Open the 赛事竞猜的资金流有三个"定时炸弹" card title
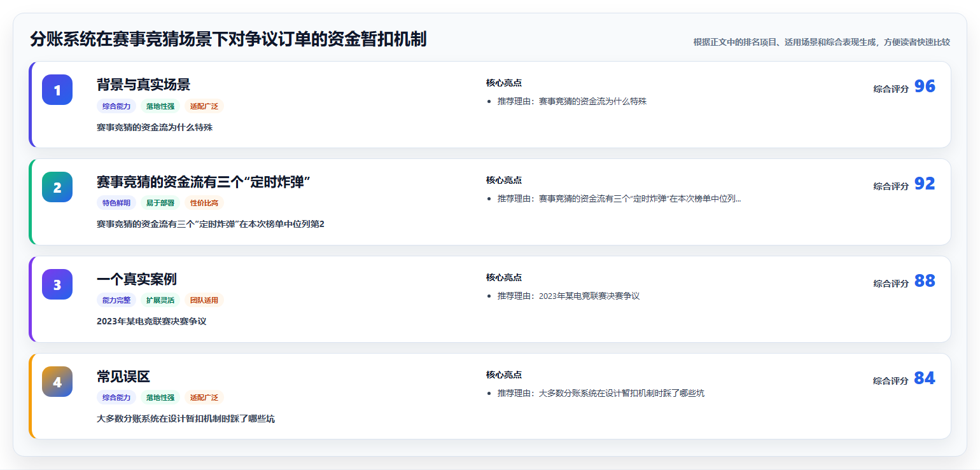 [203, 182]
